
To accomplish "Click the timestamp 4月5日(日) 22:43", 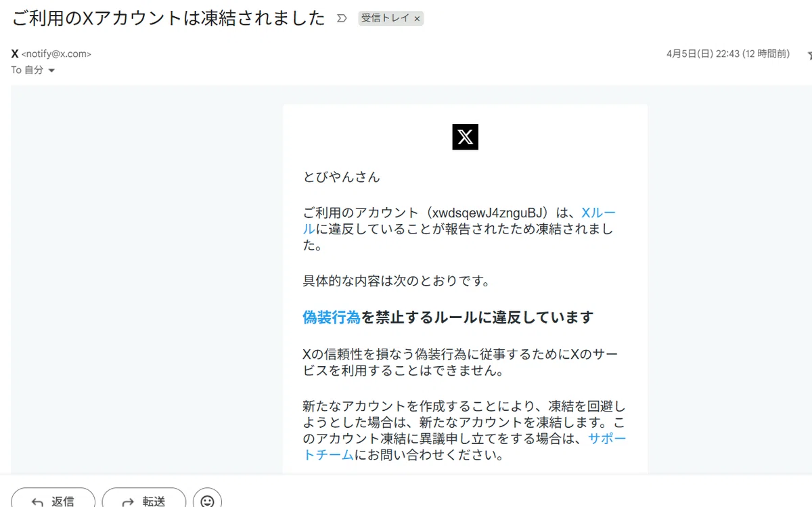I will pos(727,54).
